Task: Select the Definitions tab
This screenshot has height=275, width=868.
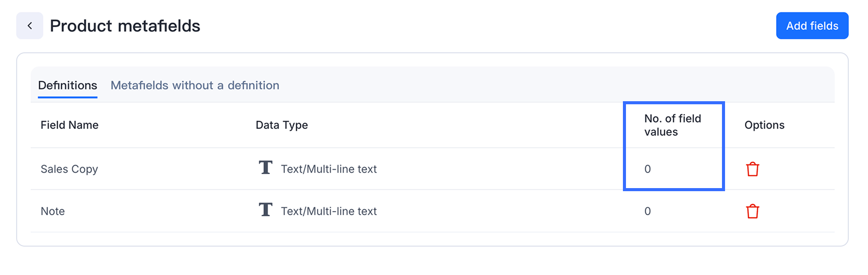Action: click(67, 85)
